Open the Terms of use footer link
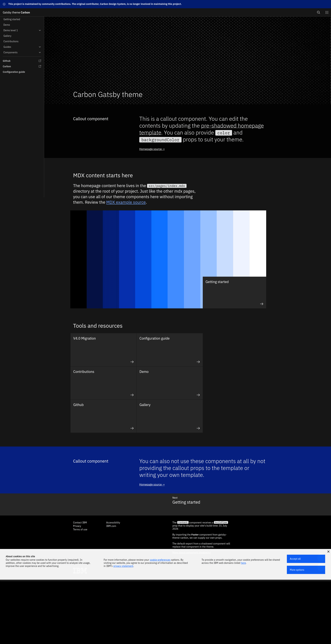331x644 pixels. pos(80,529)
